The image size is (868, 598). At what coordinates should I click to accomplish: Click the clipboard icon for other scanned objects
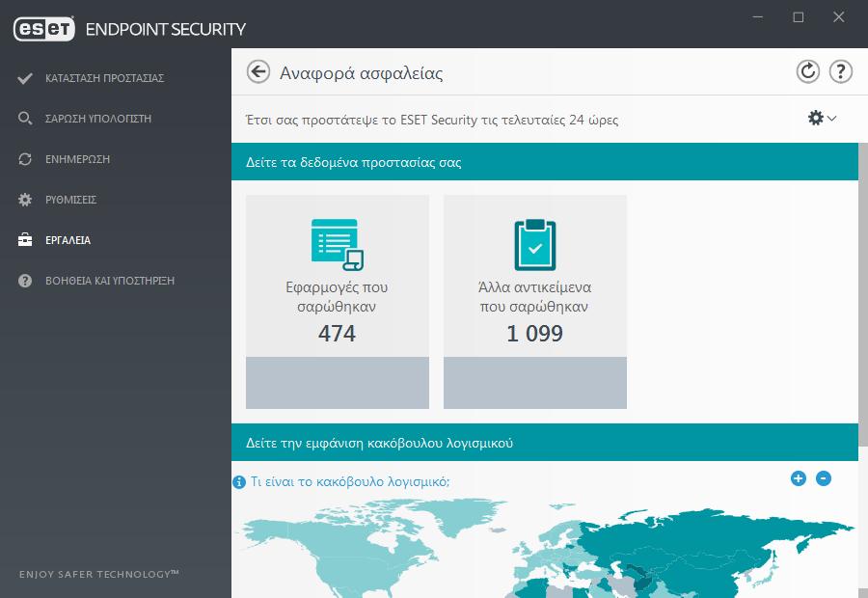[x=534, y=245]
